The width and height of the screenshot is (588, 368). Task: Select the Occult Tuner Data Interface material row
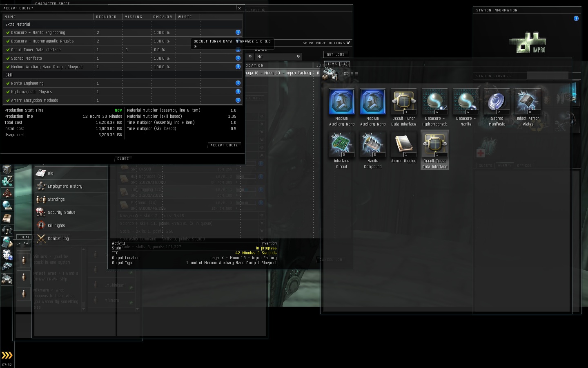122,49
